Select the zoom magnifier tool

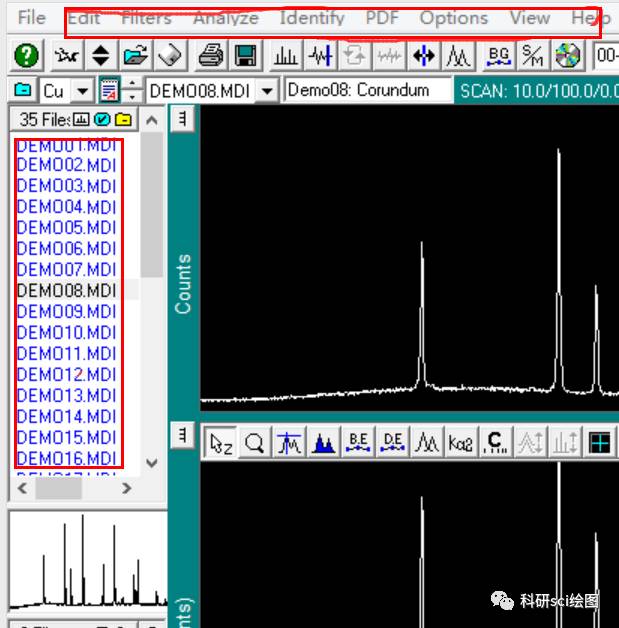coord(255,443)
